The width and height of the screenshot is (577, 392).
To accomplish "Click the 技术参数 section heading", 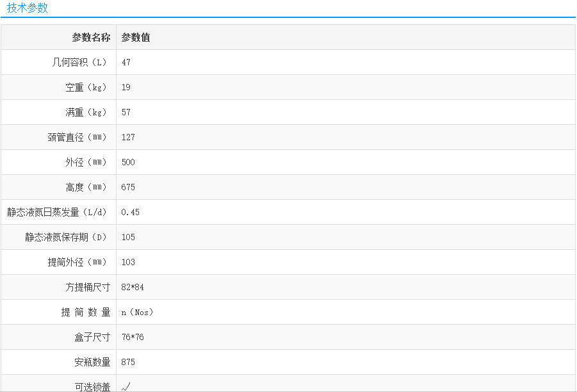I will pyautogui.click(x=28, y=8).
